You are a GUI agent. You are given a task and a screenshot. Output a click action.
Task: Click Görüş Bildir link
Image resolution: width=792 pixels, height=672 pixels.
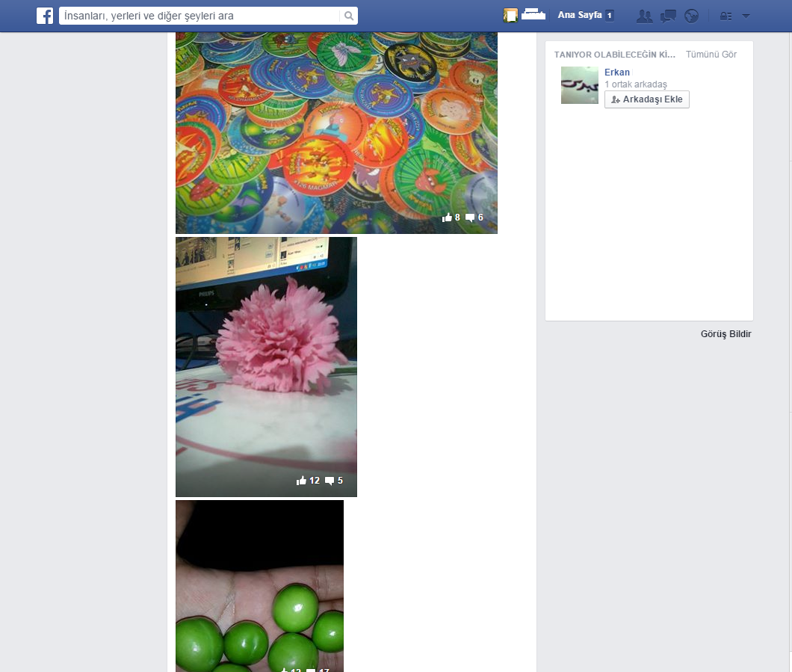(x=726, y=334)
